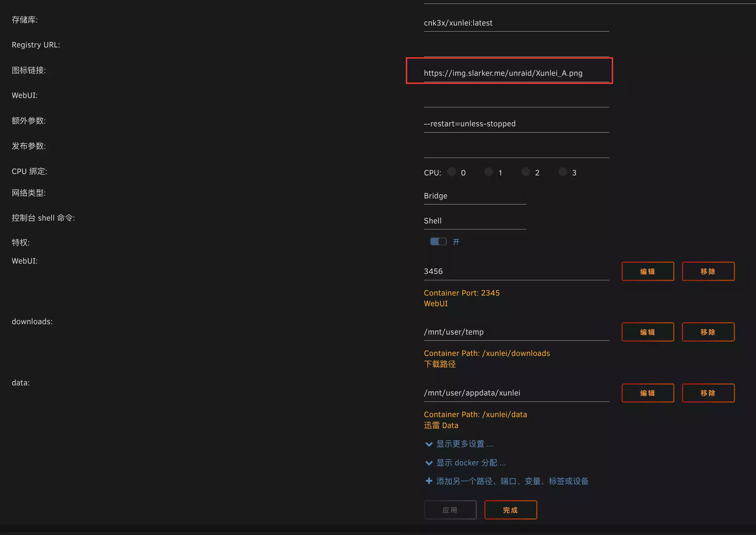756x535 pixels.
Task: Click chevron icon beside 显示更多设置
Action: tap(429, 444)
